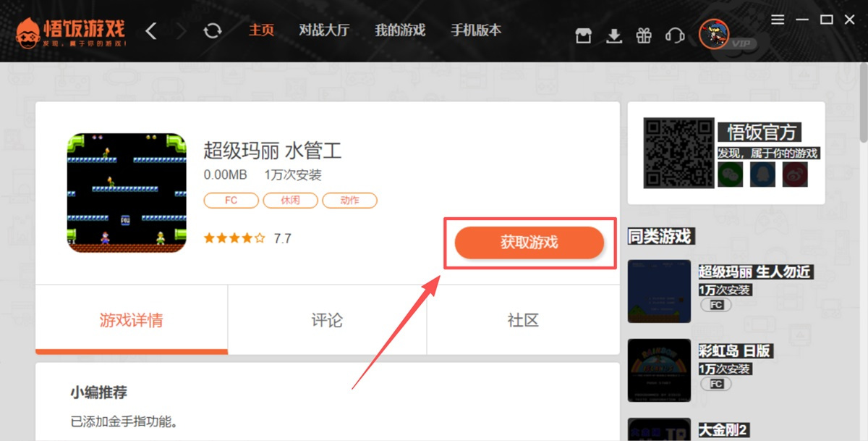Open the downloads manager icon
Image resolution: width=868 pixels, height=441 pixels.
[614, 35]
